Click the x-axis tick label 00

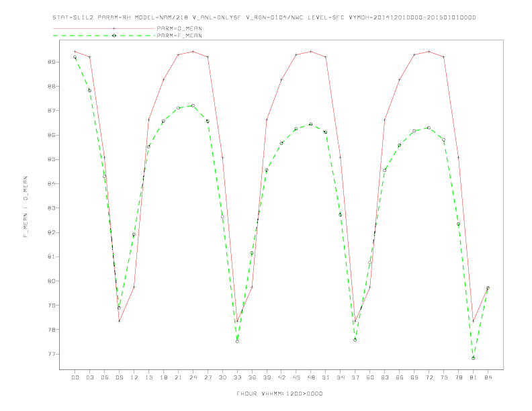click(x=75, y=377)
